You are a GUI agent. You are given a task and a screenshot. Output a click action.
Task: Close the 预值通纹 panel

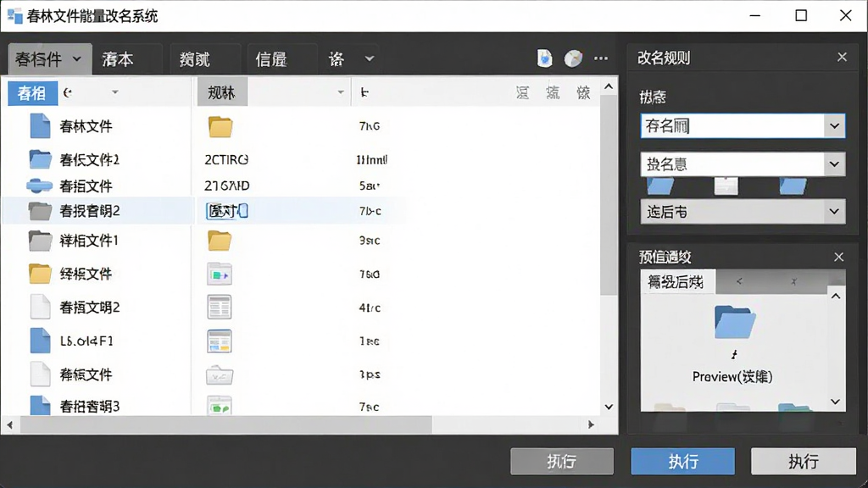click(838, 257)
